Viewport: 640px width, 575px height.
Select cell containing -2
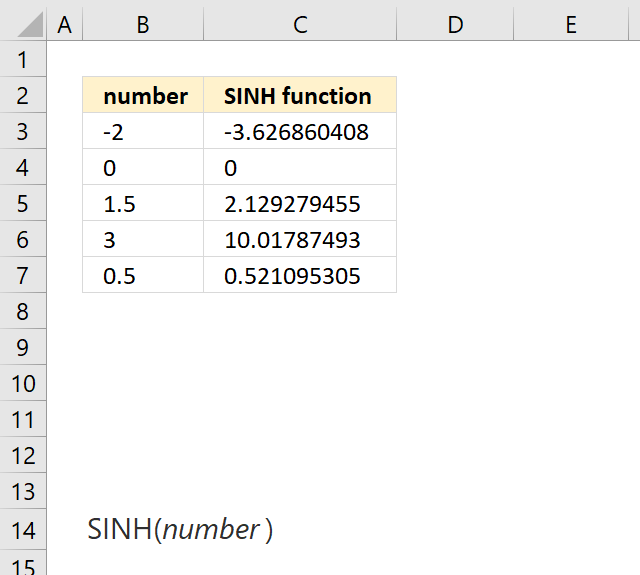(x=143, y=131)
